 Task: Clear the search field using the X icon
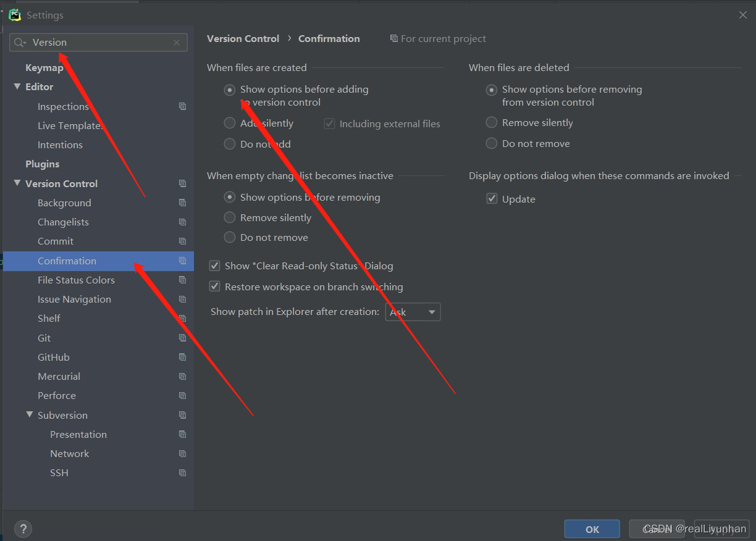(x=177, y=42)
